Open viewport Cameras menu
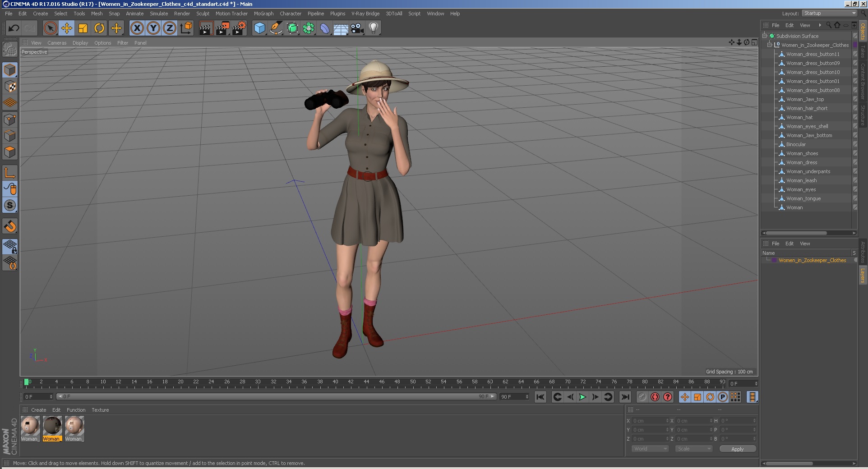The height and width of the screenshot is (469, 868). (x=57, y=43)
